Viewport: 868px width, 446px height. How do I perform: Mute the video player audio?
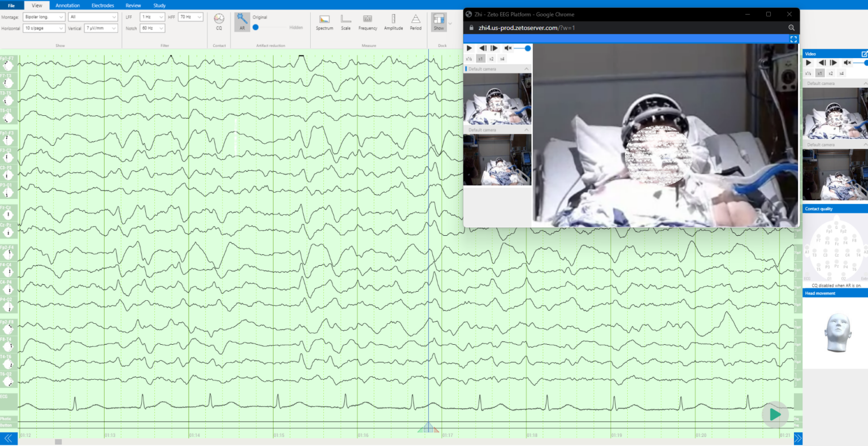[507, 48]
